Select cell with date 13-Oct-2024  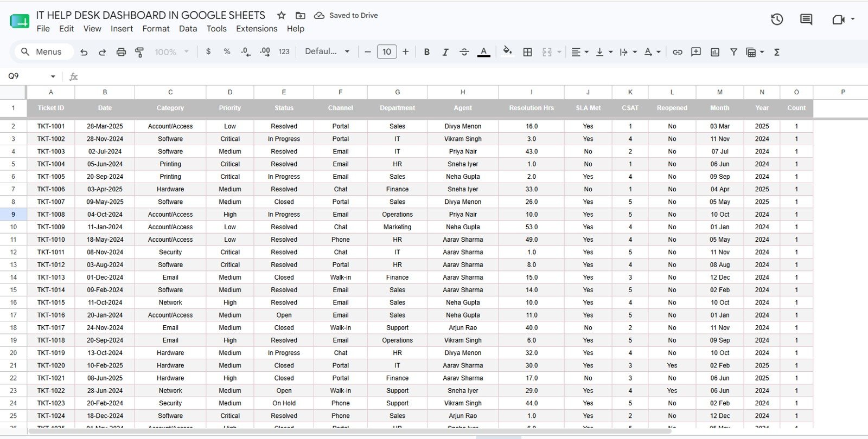105,353
